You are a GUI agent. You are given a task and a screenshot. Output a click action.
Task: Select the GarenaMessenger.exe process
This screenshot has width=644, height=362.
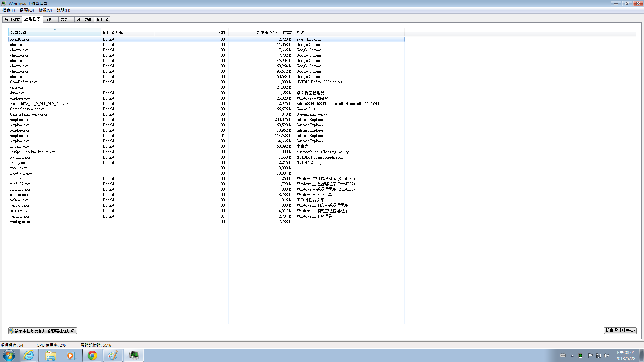click(206, 109)
